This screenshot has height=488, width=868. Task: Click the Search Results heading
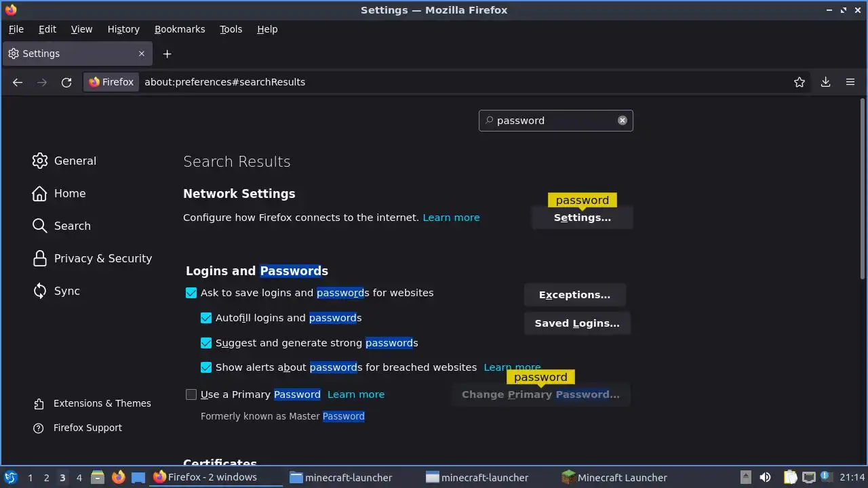pyautogui.click(x=237, y=161)
